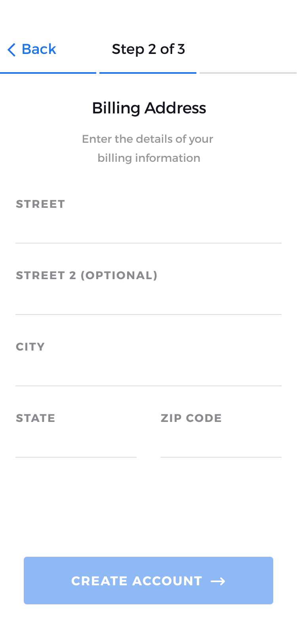Click the first step progress bar segment
Viewport: 297px width, 644px height.
pyautogui.click(x=48, y=73)
